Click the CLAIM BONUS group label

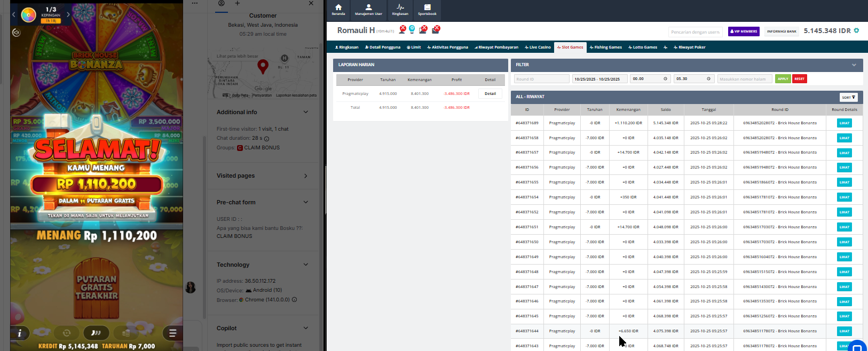(x=262, y=148)
